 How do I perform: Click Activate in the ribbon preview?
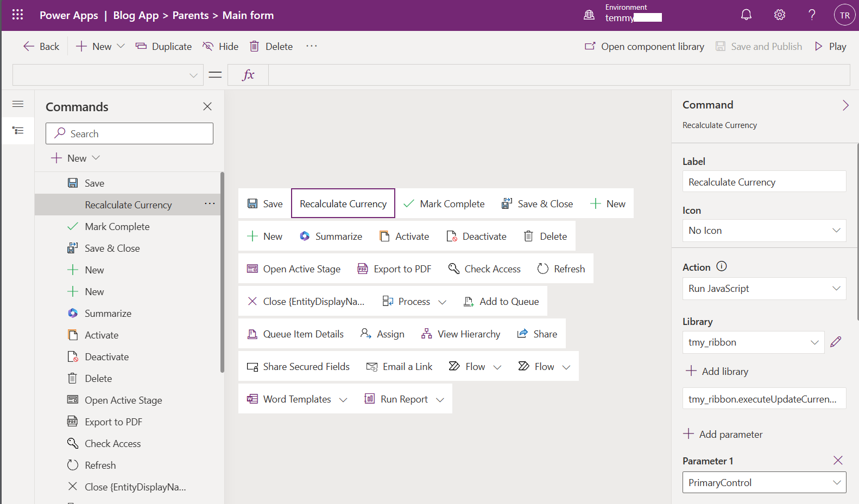tap(405, 236)
